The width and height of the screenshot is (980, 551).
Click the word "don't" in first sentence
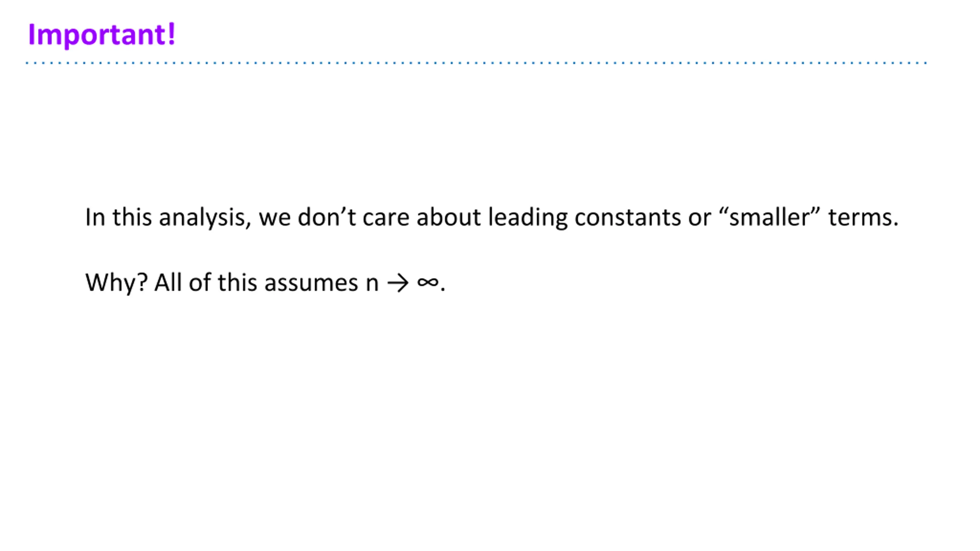327,217
